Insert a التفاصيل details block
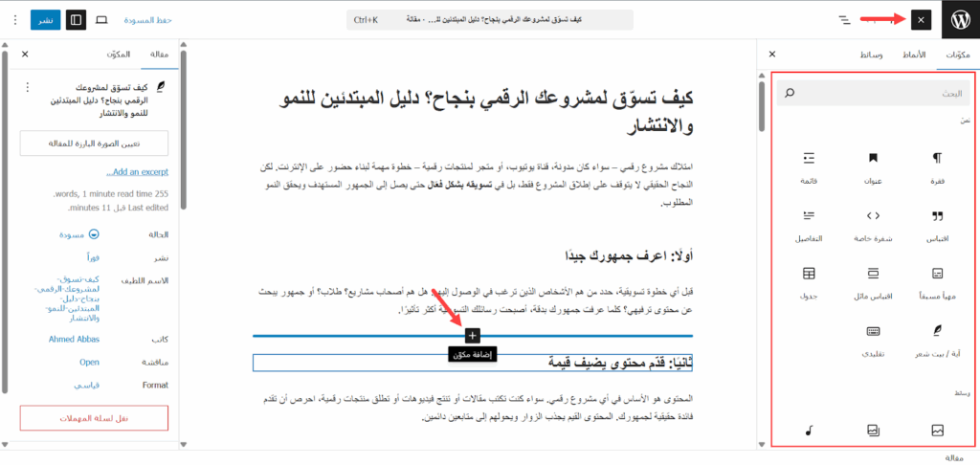This screenshot has width=980, height=465. [x=809, y=226]
